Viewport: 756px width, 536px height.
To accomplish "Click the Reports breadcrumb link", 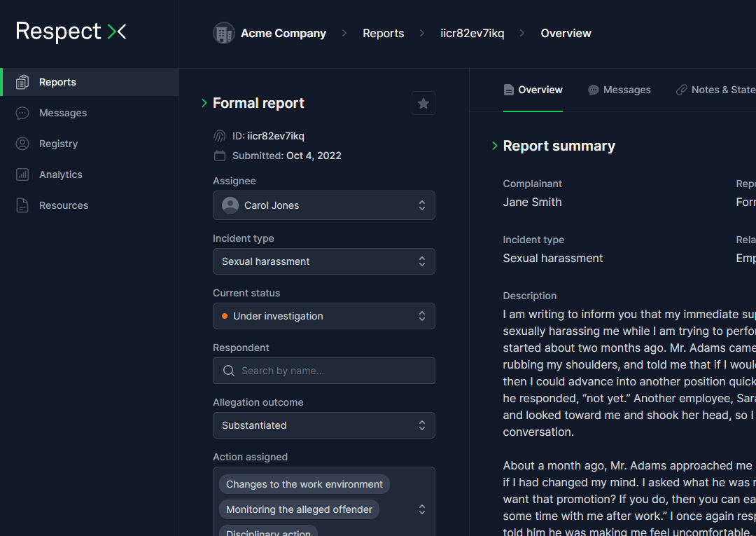I will tap(383, 33).
